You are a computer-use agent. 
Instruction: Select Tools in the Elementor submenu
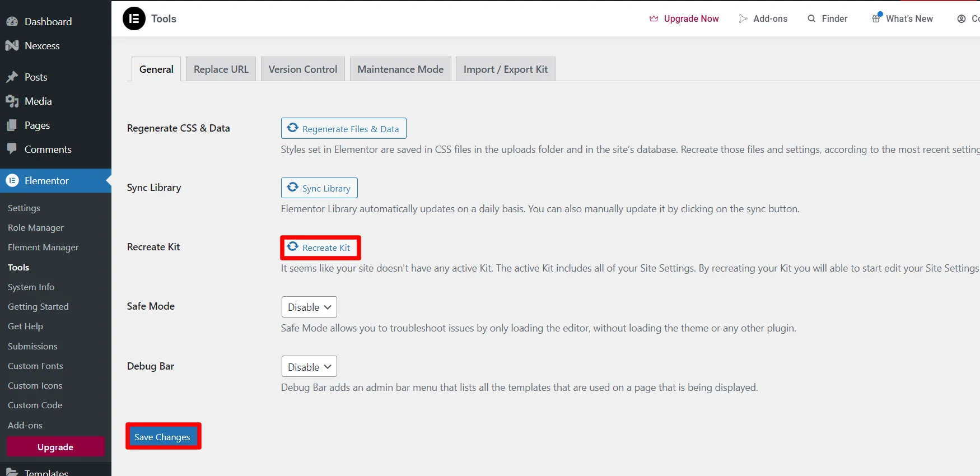tap(18, 267)
